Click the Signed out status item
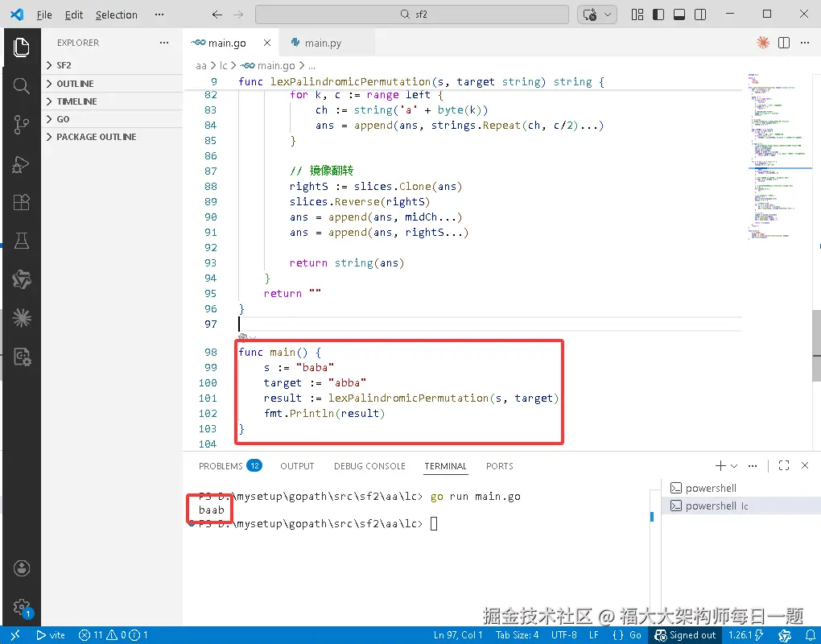The width and height of the screenshot is (821, 644). tap(685, 635)
